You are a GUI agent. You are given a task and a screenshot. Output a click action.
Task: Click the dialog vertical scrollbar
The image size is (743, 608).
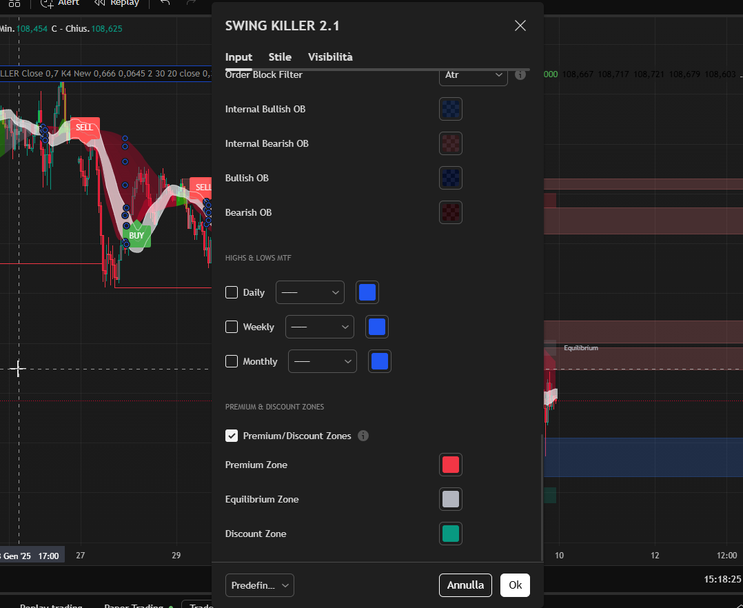coord(542,498)
